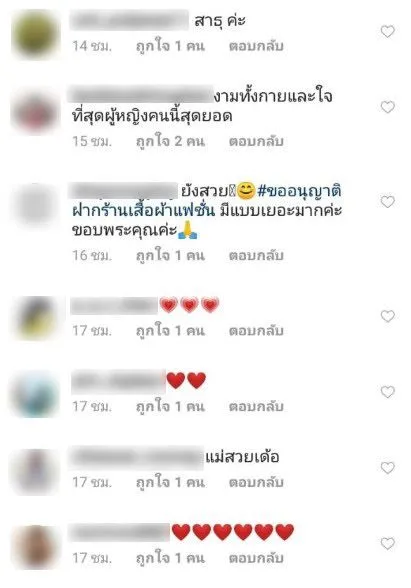
Task: Like the 'แม่สวยเด้อ' comment
Action: point(387,468)
